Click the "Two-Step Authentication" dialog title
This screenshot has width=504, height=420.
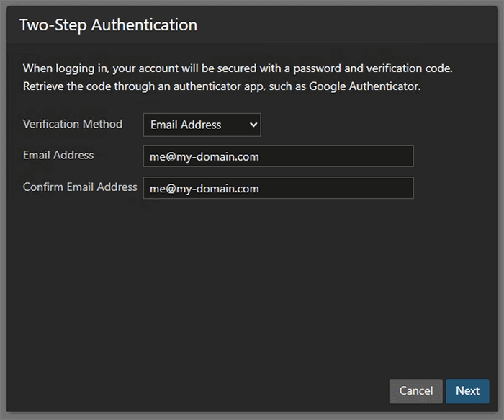coord(108,25)
